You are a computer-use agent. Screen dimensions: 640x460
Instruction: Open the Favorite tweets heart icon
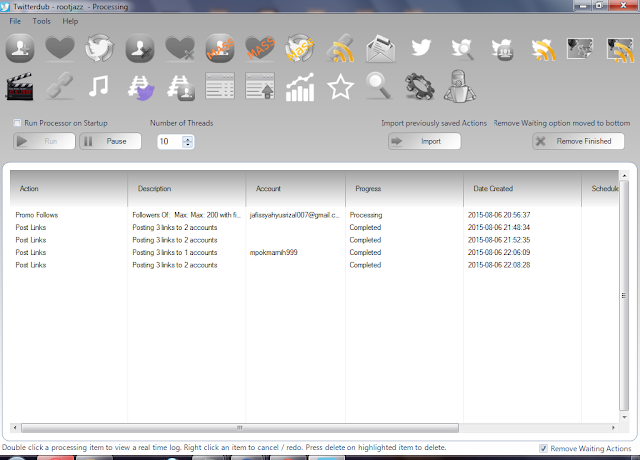point(60,49)
